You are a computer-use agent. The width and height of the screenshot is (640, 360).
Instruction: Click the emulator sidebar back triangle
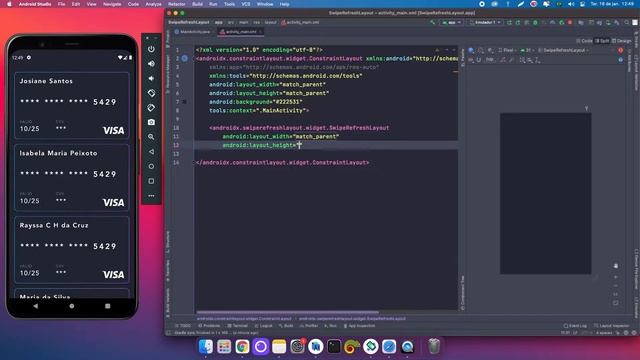tap(151, 151)
